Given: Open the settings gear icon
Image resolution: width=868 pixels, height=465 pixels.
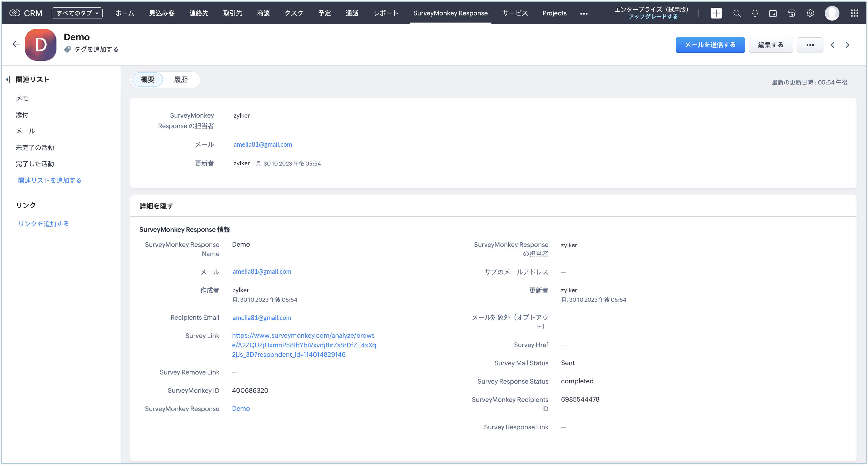Looking at the screenshot, I should tap(810, 13).
